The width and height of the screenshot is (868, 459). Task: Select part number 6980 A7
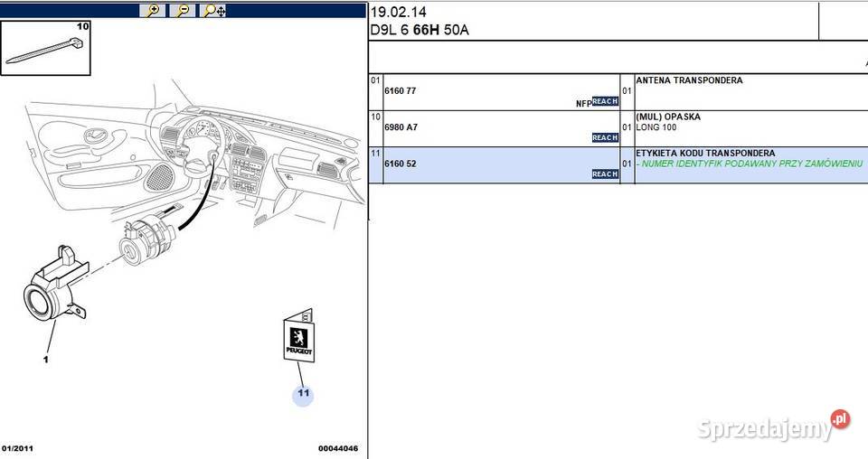401,127
